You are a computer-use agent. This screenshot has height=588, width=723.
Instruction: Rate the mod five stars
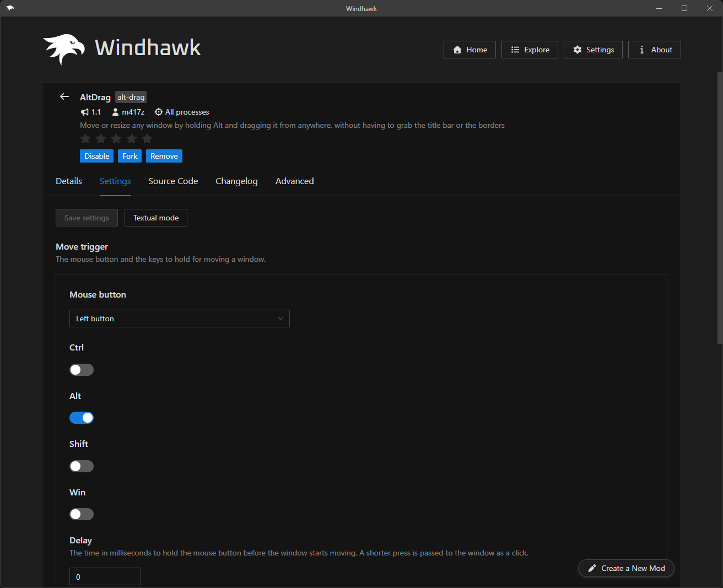(147, 138)
